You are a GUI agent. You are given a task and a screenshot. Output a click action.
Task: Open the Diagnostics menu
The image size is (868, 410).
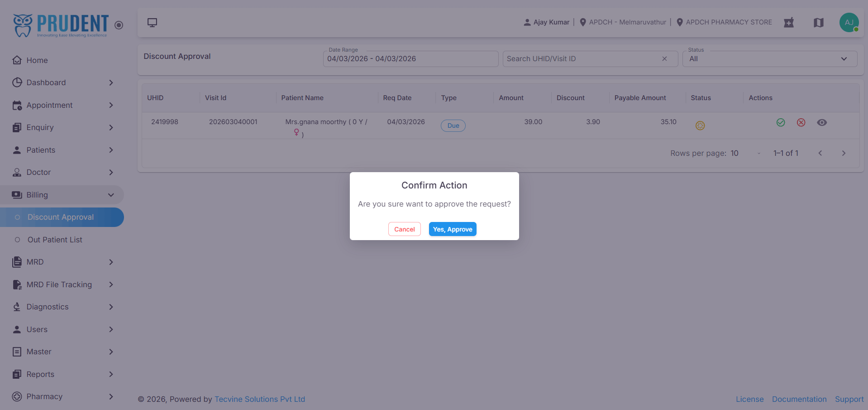tap(62, 307)
